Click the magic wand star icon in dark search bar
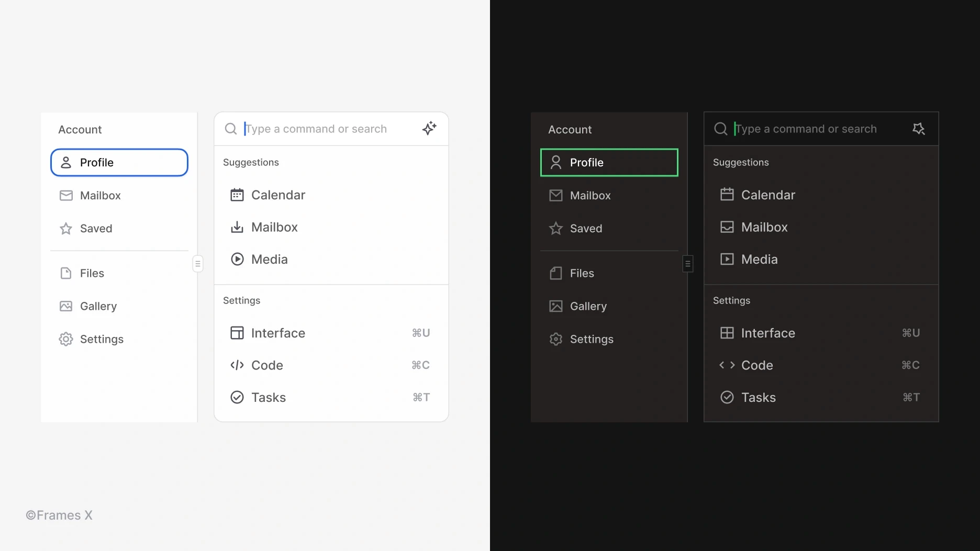 (x=919, y=128)
